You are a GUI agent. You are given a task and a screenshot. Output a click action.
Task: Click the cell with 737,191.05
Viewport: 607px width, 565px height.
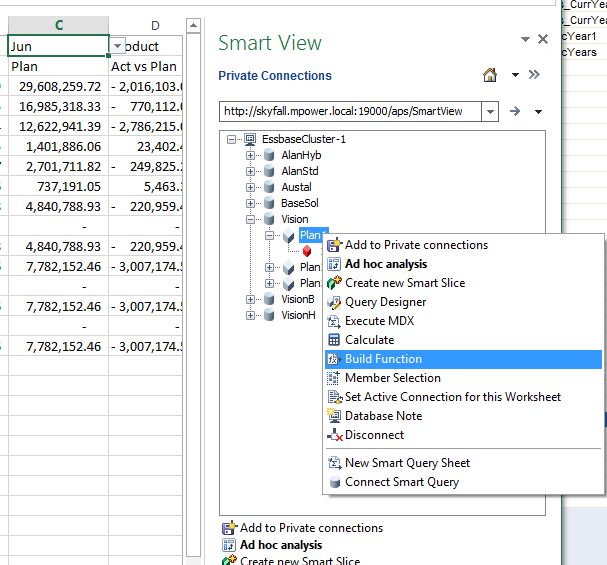click(58, 187)
